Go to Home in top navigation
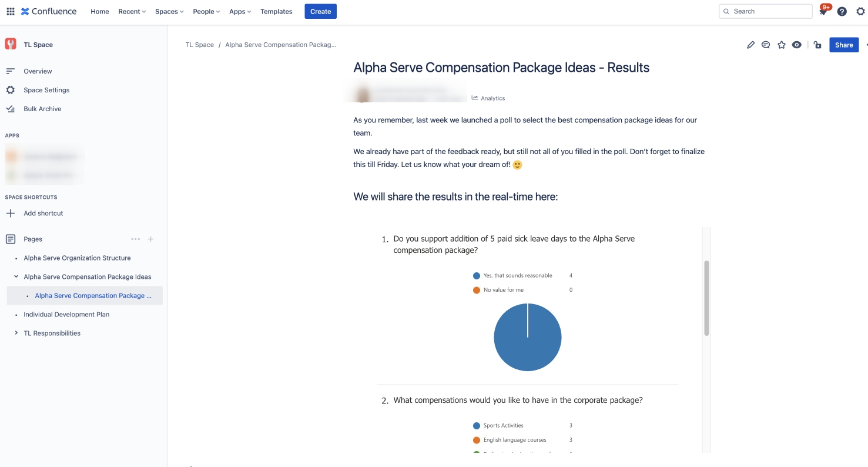 pos(100,11)
